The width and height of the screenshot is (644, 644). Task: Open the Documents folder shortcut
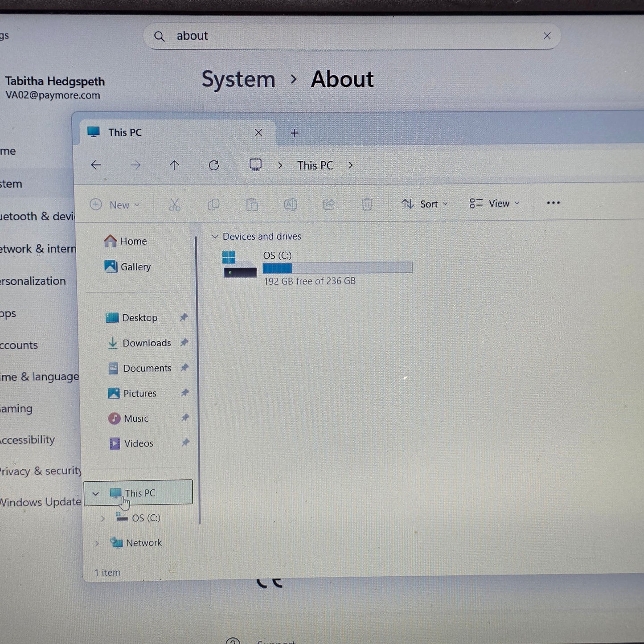pos(139,368)
